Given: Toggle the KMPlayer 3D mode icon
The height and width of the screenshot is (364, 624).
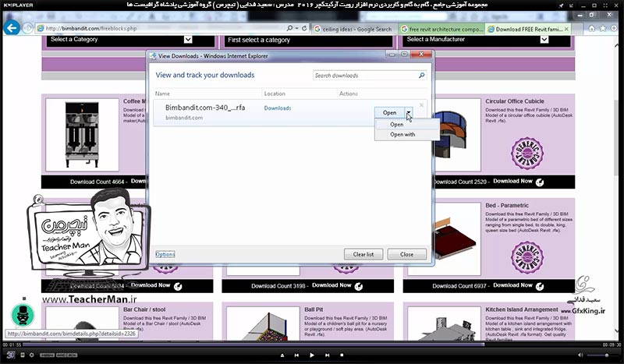Looking at the screenshot, I should [10, 355].
